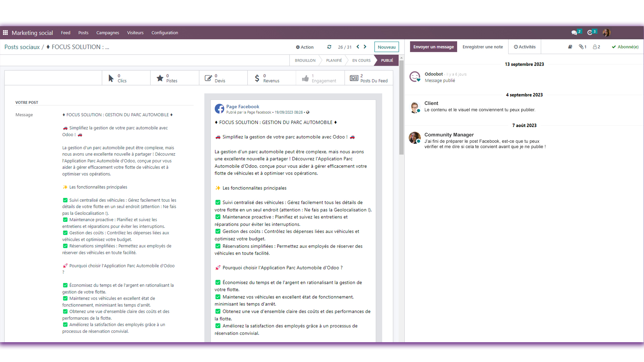Click the Marketing social app title
Image resolution: width=644 pixels, height=362 pixels.
(32, 33)
